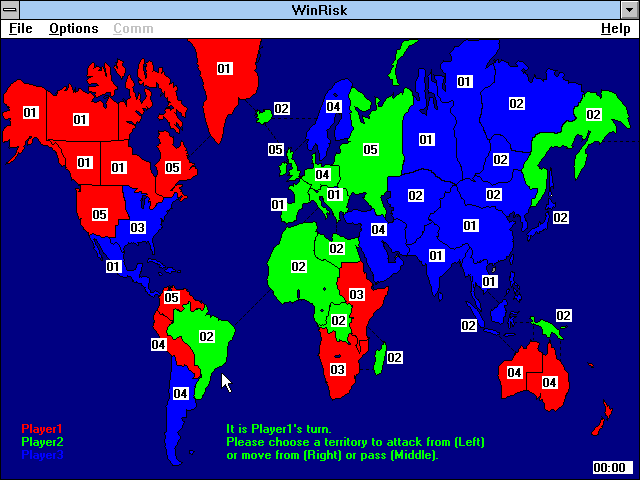The width and height of the screenshot is (640, 480).
Task: Select blue Middle East labeled 04
Action: pos(378,229)
